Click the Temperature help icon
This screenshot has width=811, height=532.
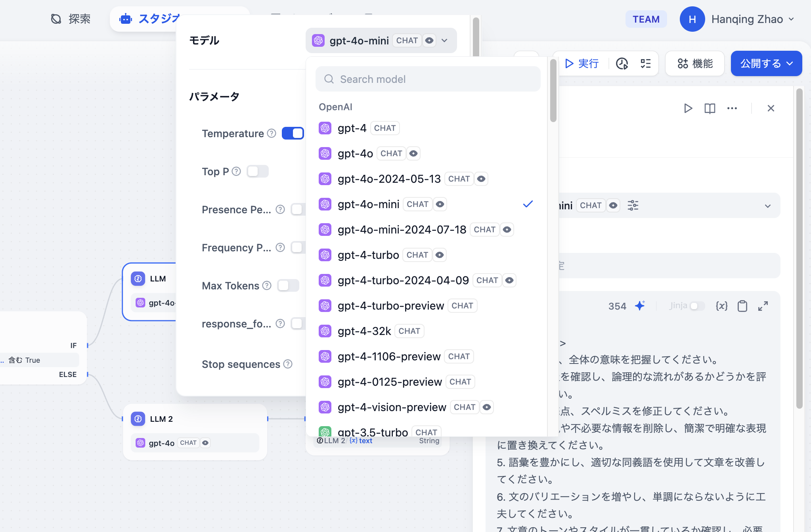272,133
